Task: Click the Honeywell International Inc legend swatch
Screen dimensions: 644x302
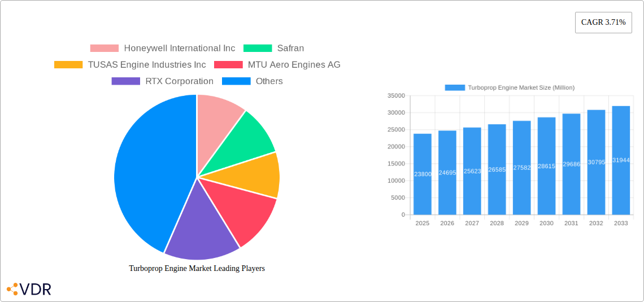Action: coord(105,48)
